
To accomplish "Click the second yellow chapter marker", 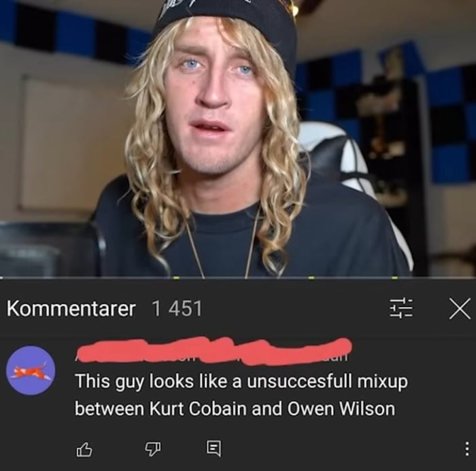I will tap(311, 278).
